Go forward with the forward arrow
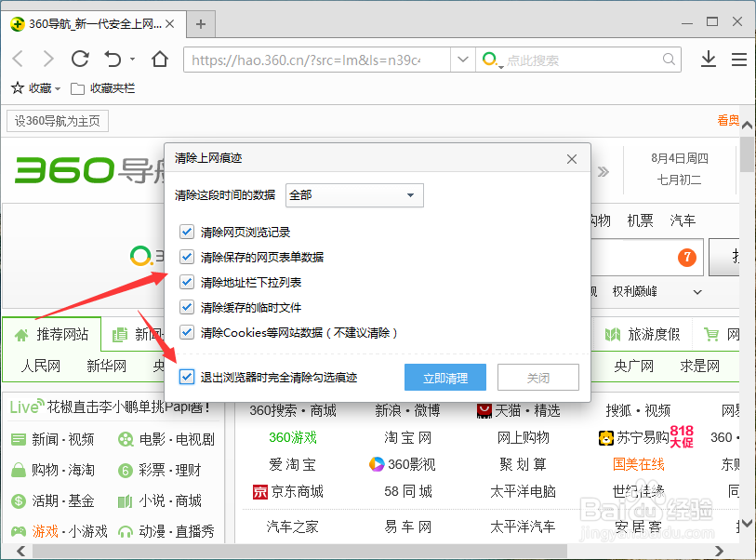This screenshot has width=756, height=560. 48,59
